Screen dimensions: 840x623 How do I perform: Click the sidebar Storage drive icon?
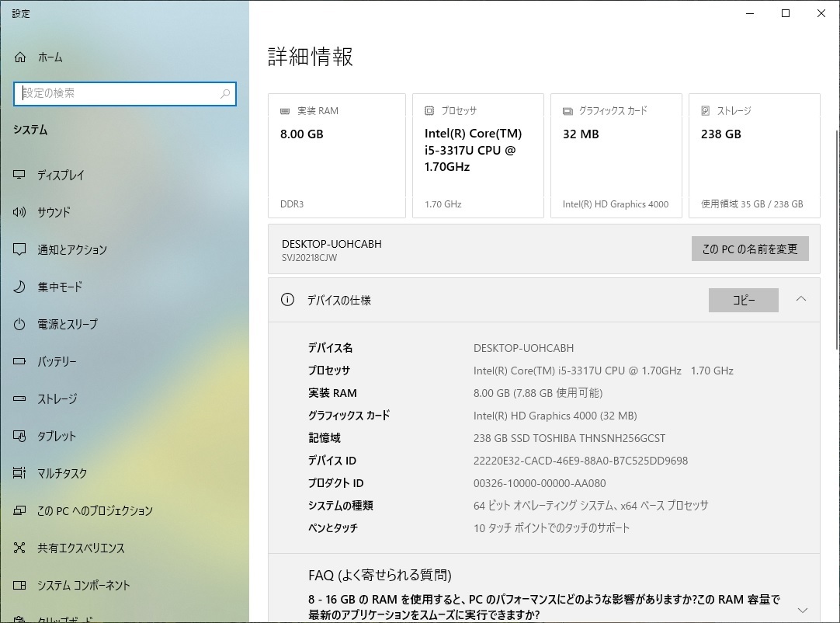tap(19, 399)
